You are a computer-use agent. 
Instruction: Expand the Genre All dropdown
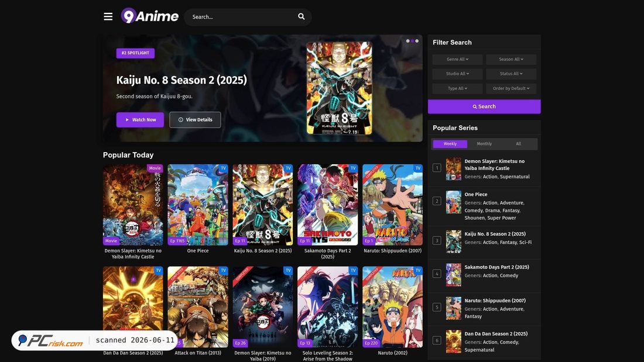(457, 59)
